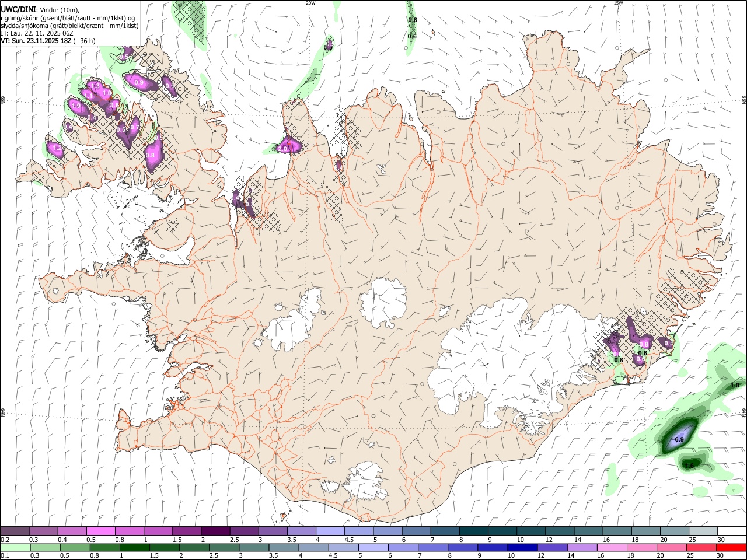Pick light periwinkle upper swatch starting at 4
747x560 pixels.
pos(330,531)
